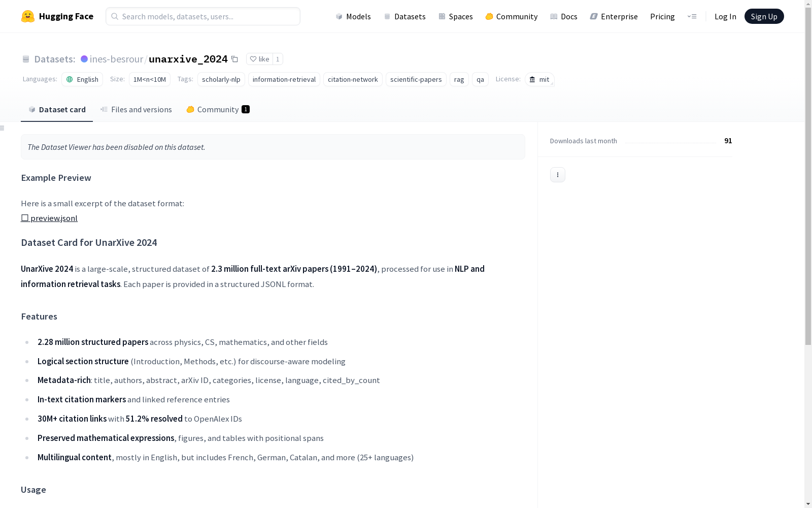Switch to the Files and versions tab

136,110
